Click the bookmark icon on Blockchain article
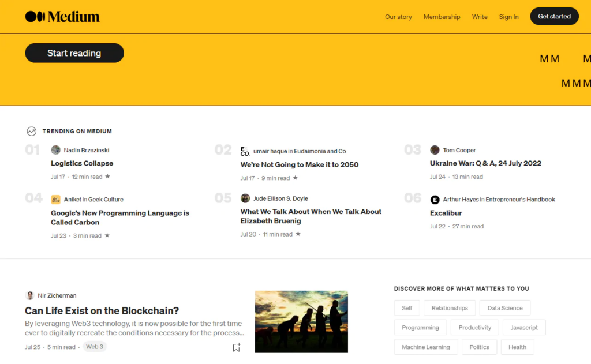Image resolution: width=591 pixels, height=364 pixels. pyautogui.click(x=236, y=347)
